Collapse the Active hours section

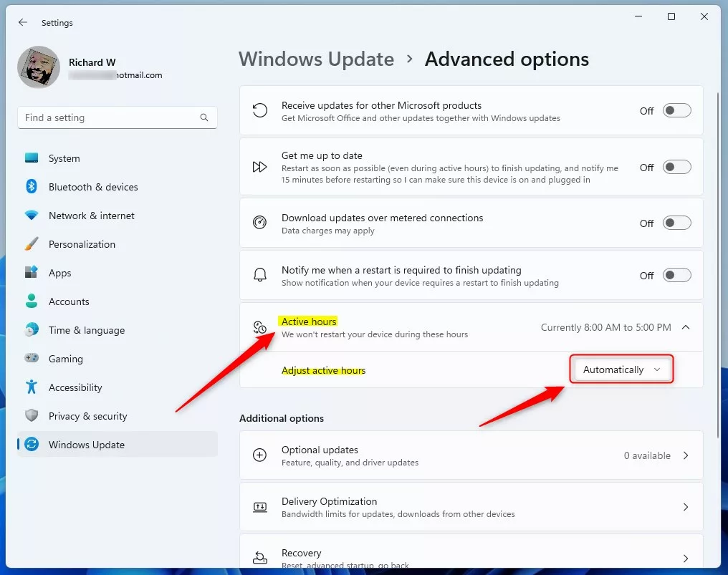(685, 327)
